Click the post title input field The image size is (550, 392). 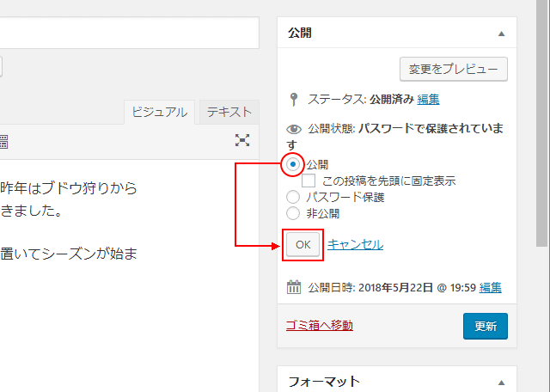tap(130, 33)
